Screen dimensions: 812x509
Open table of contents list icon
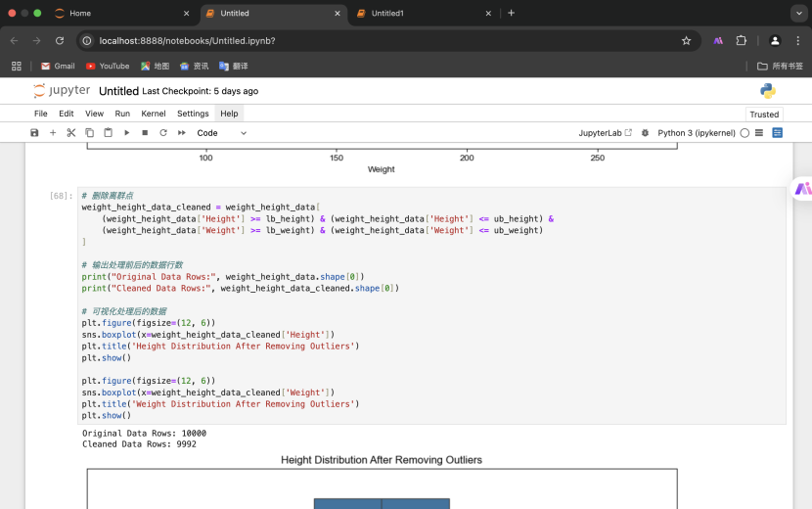click(x=759, y=133)
